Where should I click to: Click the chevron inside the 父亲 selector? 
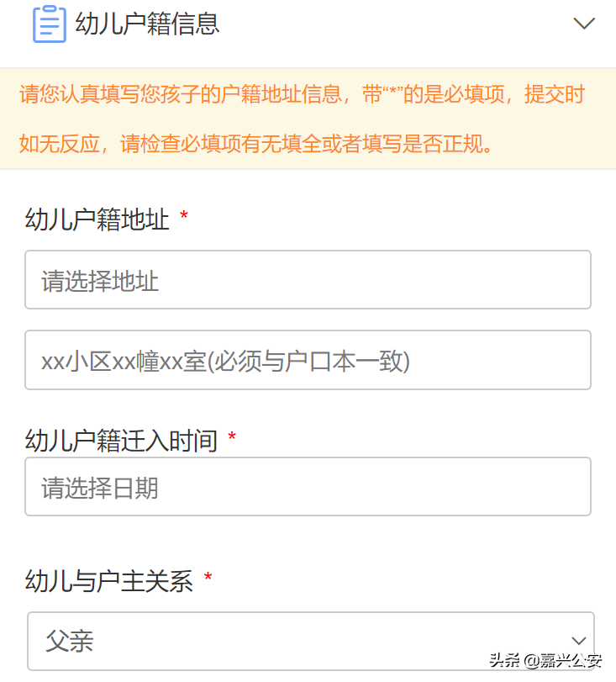pos(579,641)
